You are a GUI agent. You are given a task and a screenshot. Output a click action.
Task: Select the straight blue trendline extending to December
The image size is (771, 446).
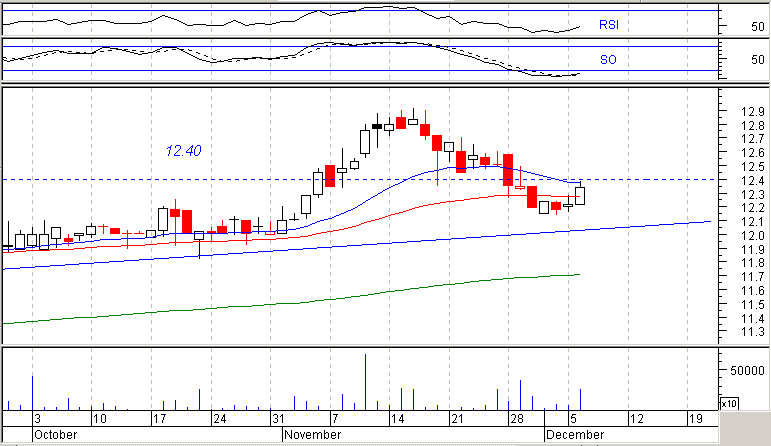click(356, 245)
